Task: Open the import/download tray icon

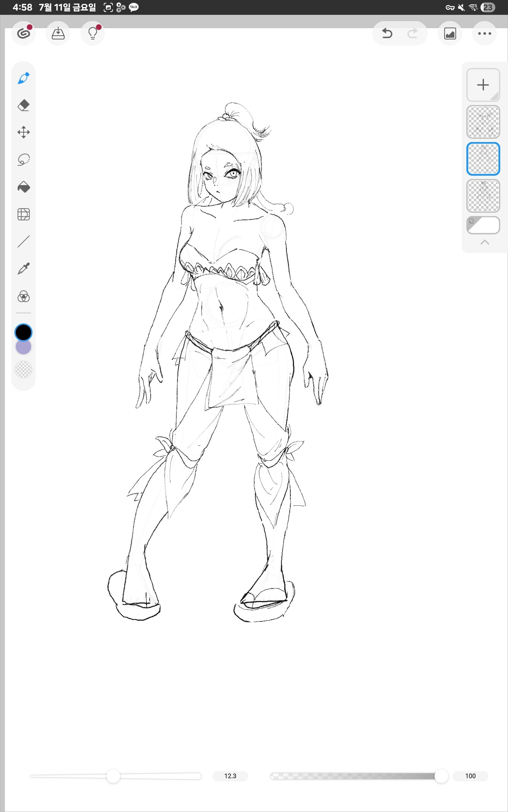Action: click(58, 33)
